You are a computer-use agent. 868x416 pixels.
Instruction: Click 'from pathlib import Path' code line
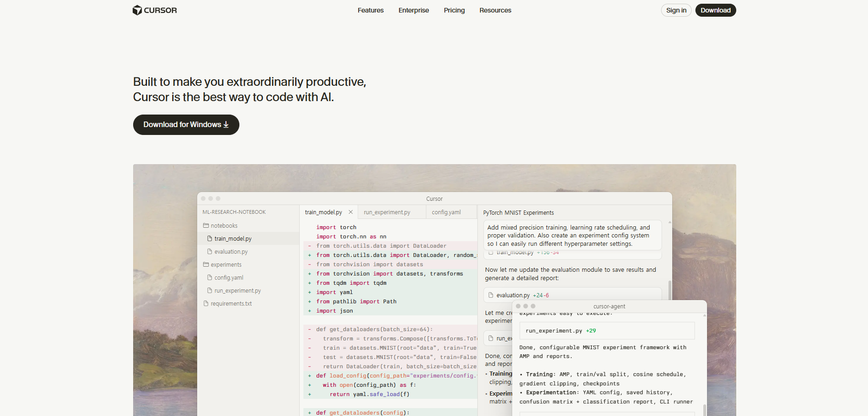click(356, 301)
